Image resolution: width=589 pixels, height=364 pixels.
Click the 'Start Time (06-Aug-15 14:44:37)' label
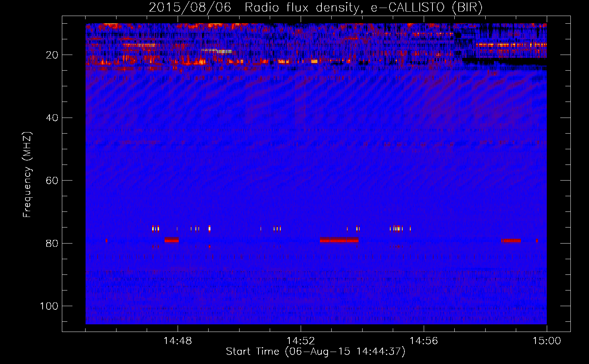pyautogui.click(x=316, y=352)
